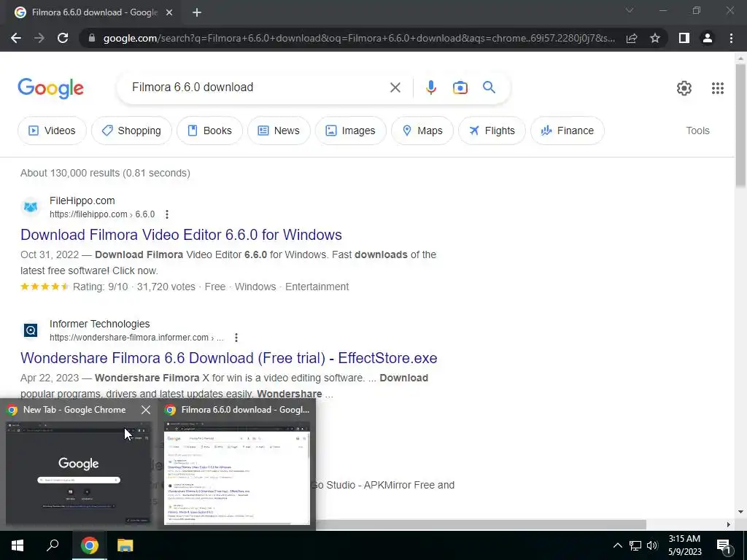Viewport: 747px width, 560px height.
Task: Bookmark this tab with the star icon
Action: tap(655, 38)
